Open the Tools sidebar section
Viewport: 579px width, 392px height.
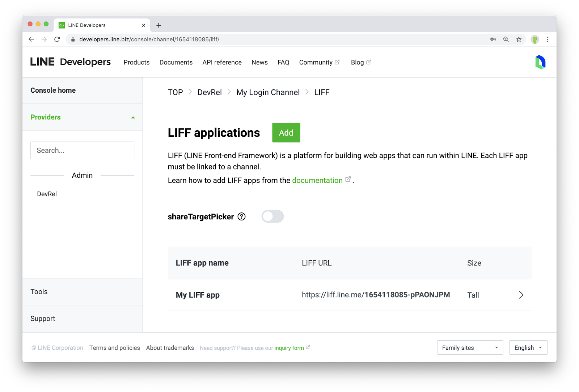point(39,292)
